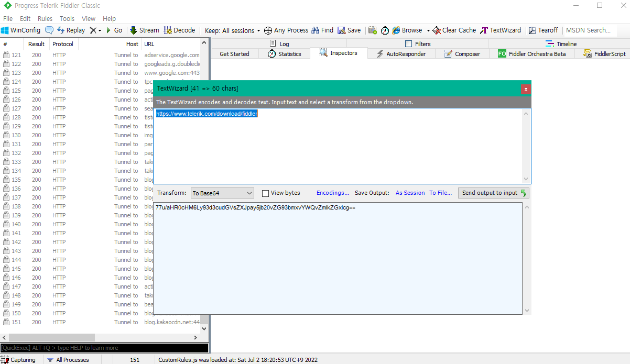The height and width of the screenshot is (364, 630).
Task: Click Send output to input button
Action: (x=494, y=193)
